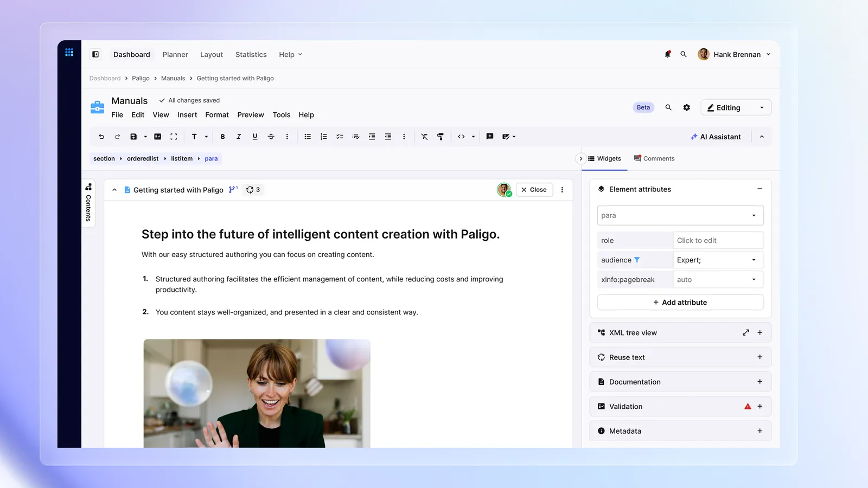Open the Help dropdown in top navigation

click(290, 54)
